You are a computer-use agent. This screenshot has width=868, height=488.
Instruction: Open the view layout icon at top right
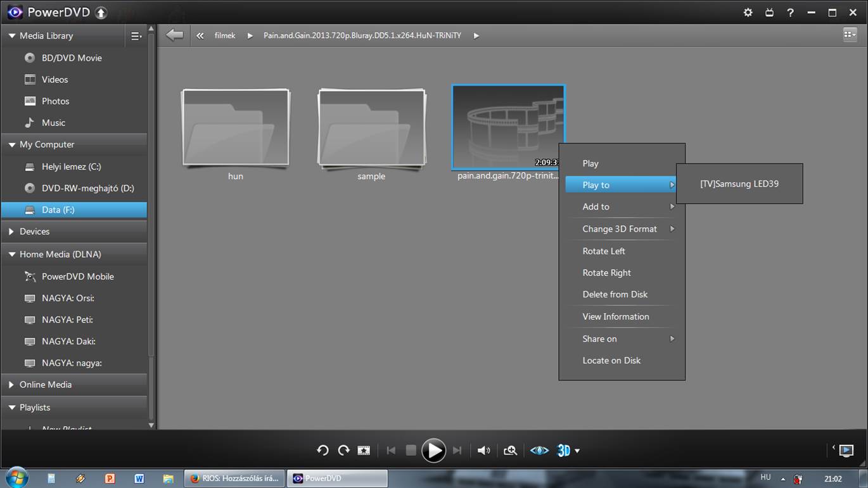point(850,35)
